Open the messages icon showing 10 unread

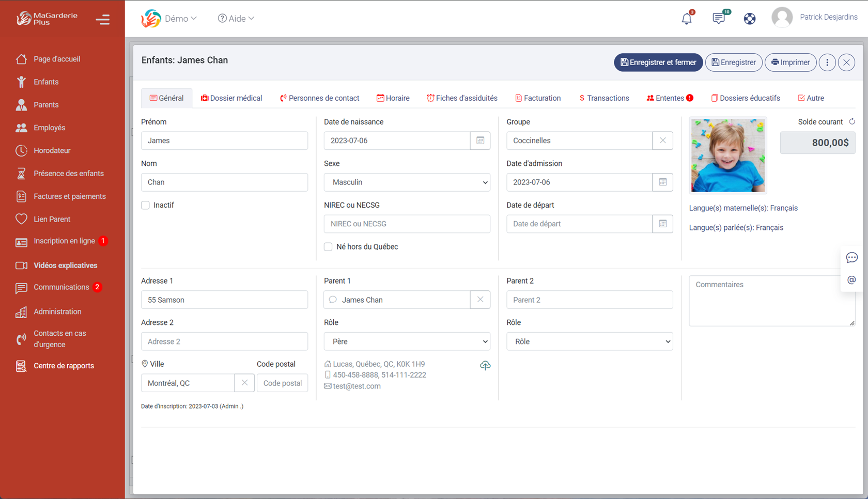(x=718, y=18)
